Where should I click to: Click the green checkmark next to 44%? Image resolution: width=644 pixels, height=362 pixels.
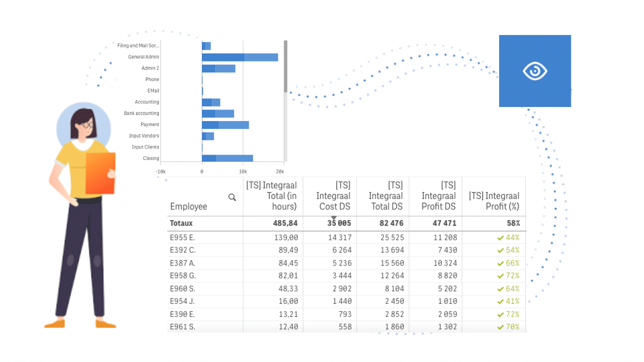coord(500,238)
